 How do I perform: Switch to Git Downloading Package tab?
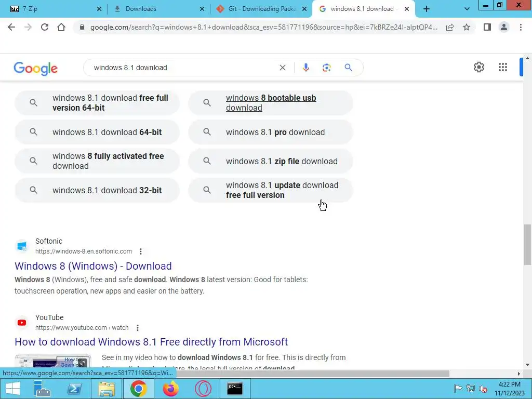click(x=261, y=9)
